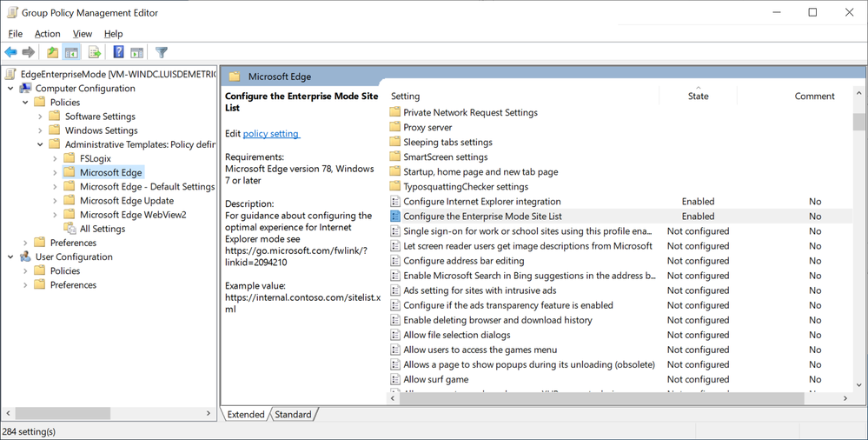Screen dimensions: 868x440
Task: Open the File menu
Action: pos(16,34)
